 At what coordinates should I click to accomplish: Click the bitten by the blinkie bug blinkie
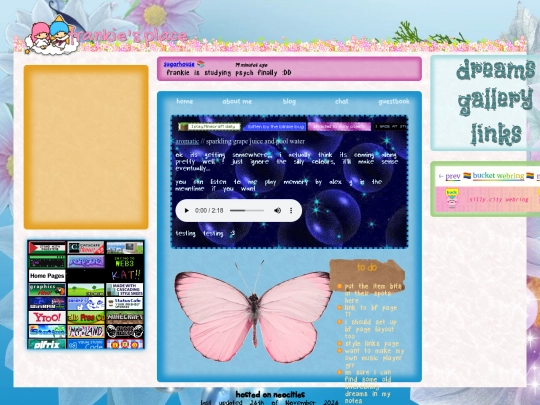point(274,127)
